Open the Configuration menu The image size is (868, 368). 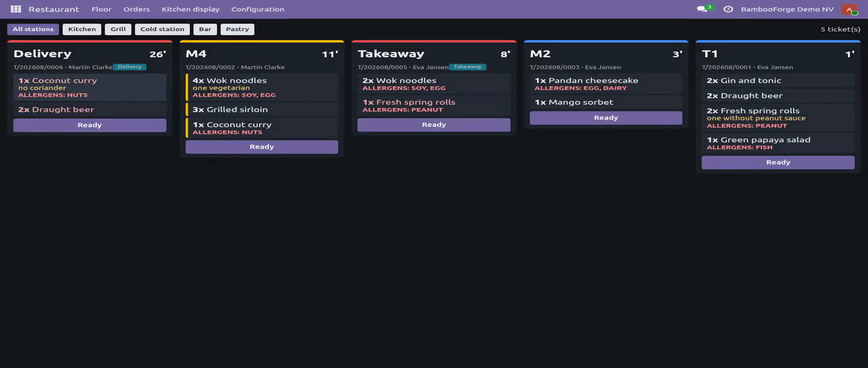click(257, 9)
